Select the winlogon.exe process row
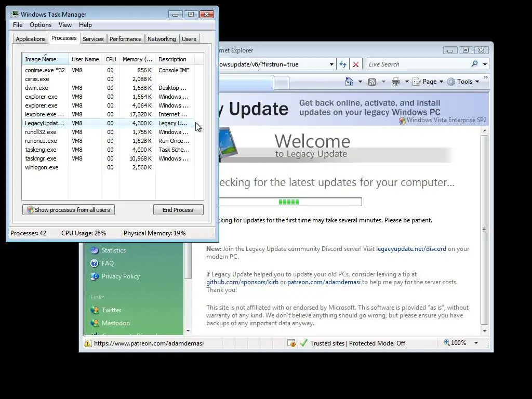The height and width of the screenshot is (399, 532). [x=108, y=167]
